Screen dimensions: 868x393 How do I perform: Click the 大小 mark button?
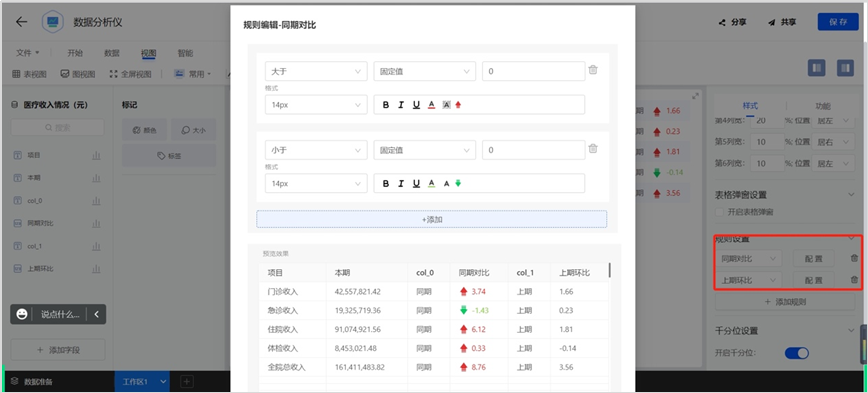pyautogui.click(x=193, y=130)
